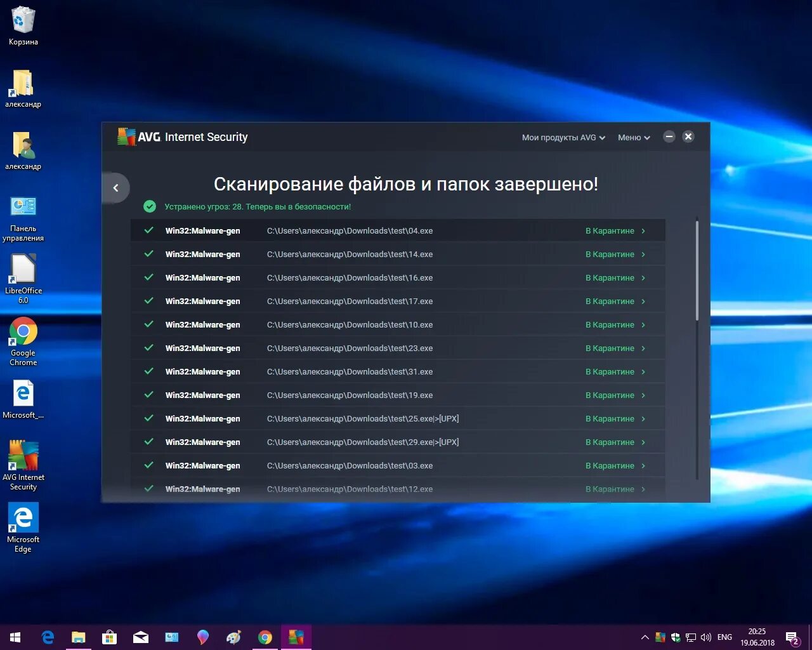Open the notification center icon
The height and width of the screenshot is (650, 812).
click(x=792, y=637)
